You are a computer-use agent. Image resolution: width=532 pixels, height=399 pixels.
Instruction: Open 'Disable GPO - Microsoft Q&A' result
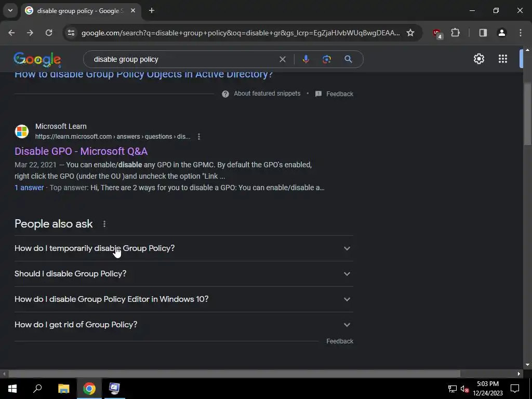click(81, 151)
